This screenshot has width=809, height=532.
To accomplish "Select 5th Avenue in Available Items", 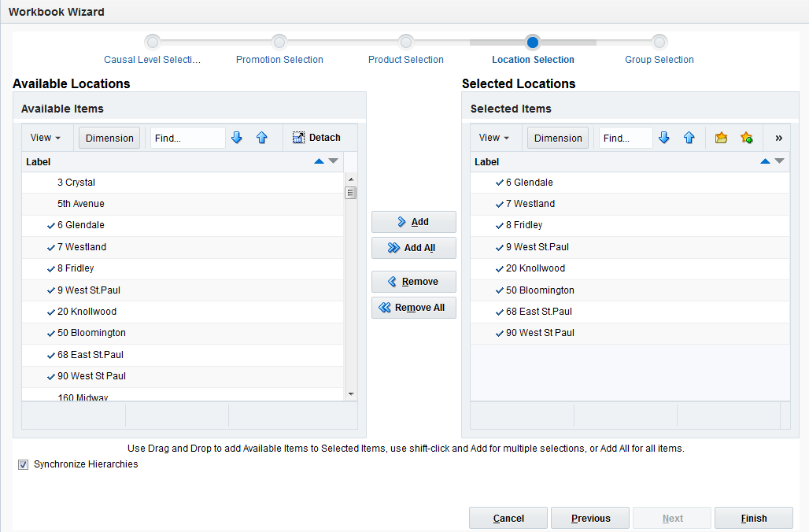I will 183,204.
